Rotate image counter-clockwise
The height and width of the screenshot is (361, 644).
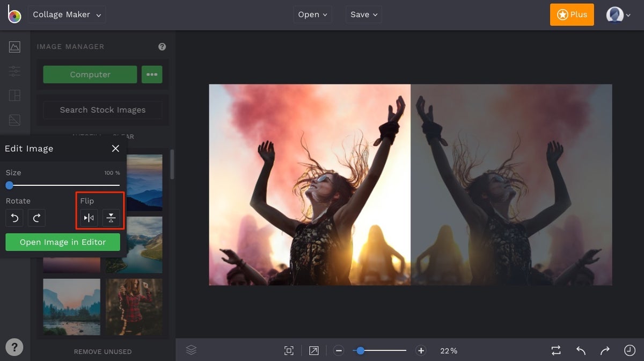14,218
